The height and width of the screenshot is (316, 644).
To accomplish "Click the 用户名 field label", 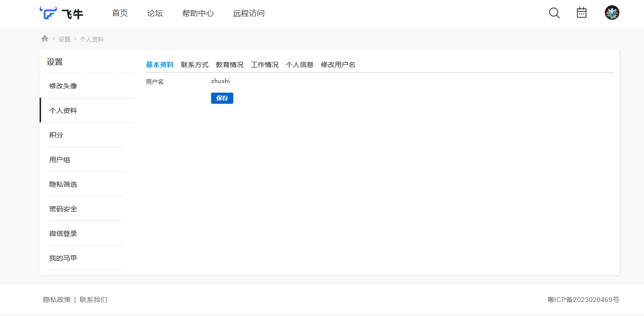I will click(155, 82).
